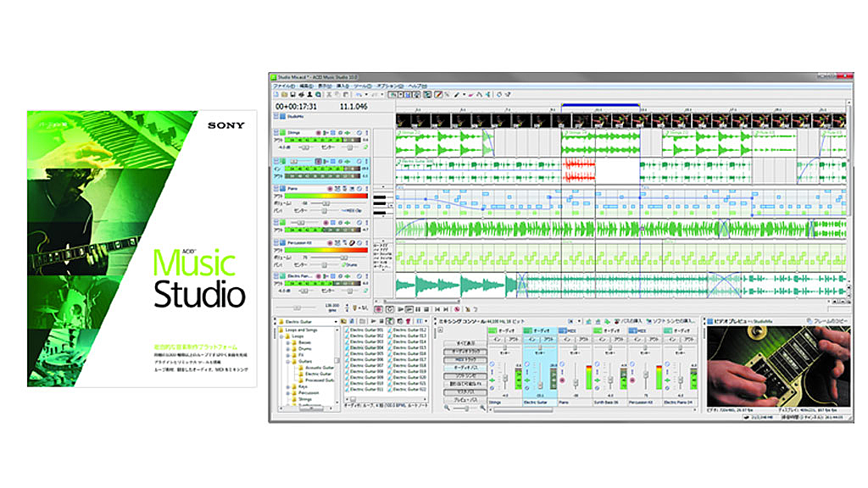868x488 pixels.
Task: Open the 表示 (View) menu
Action: (x=325, y=86)
